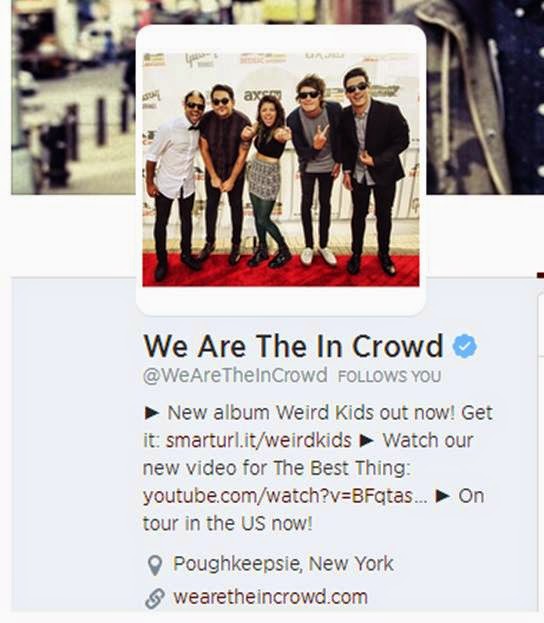
Task: Click the blue verified badge icon
Action: click(465, 346)
